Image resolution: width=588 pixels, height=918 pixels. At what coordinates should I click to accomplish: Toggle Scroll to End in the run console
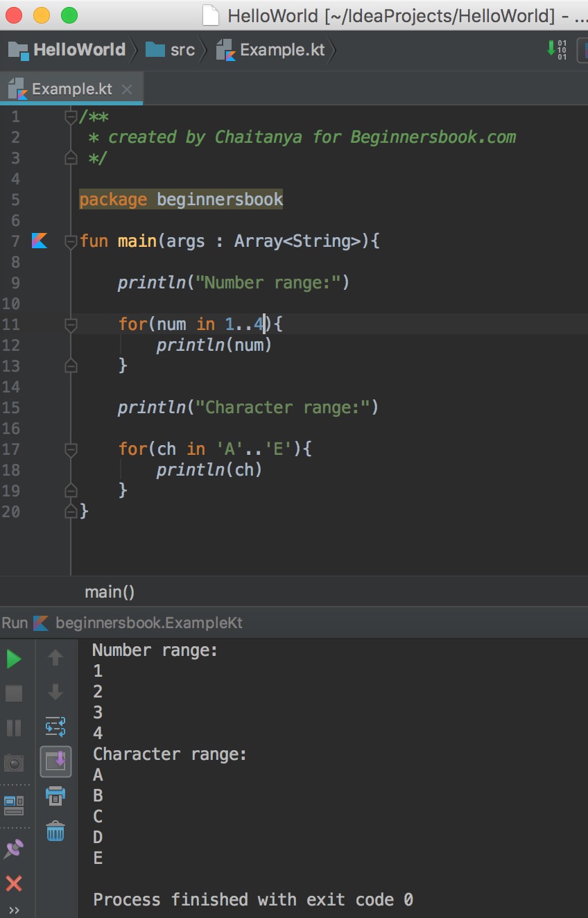[55, 761]
